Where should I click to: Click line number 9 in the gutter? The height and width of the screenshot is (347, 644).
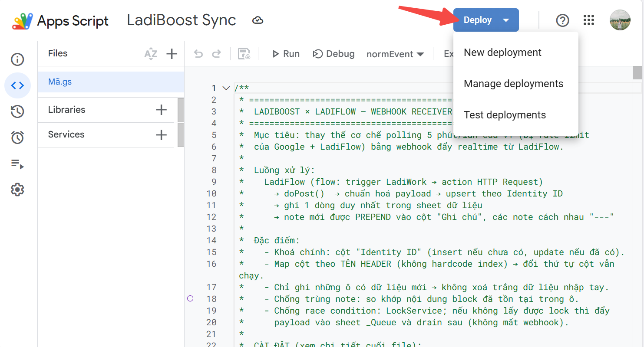point(214,182)
